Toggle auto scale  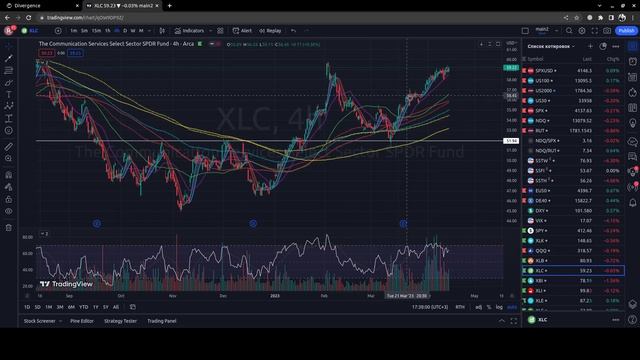tap(511, 307)
